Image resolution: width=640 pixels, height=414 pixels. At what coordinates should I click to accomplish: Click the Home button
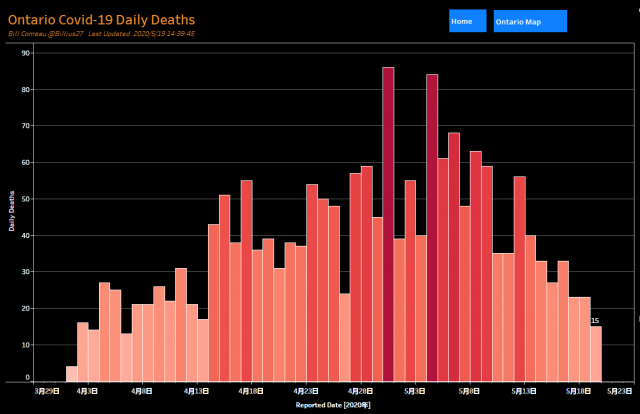point(468,21)
